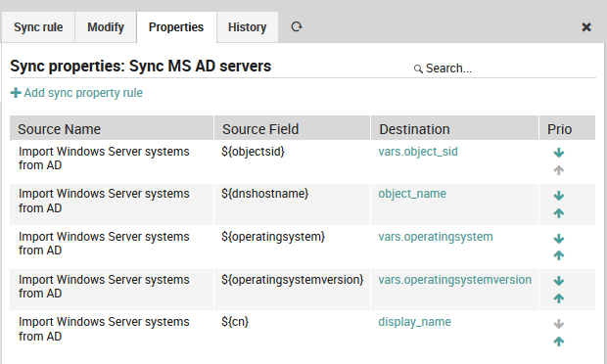This screenshot has height=364, width=607.
Task: Close the sync properties panel
Action: click(586, 27)
